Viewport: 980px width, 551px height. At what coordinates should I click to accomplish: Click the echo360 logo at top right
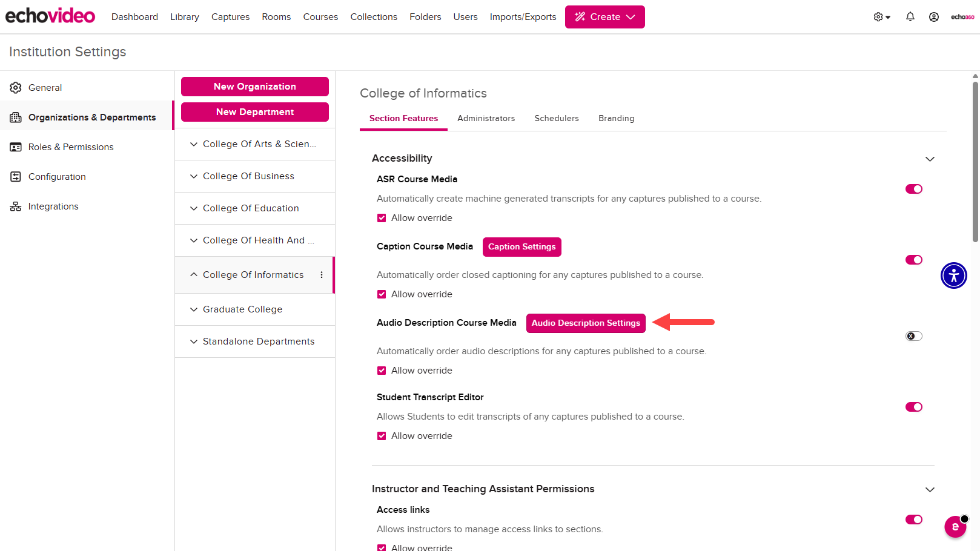962,17
